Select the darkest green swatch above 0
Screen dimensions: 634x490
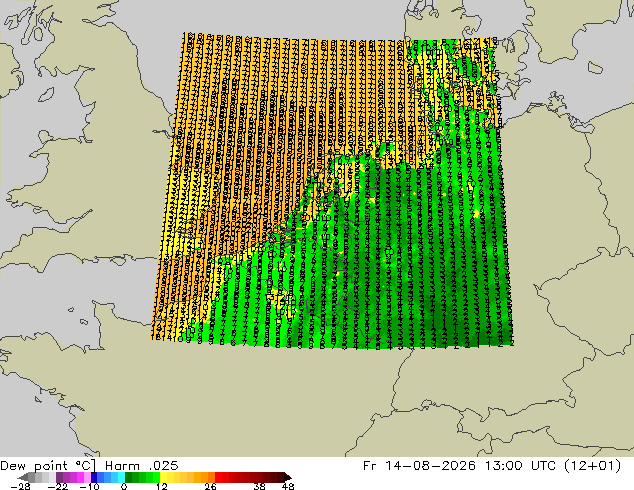click(x=128, y=477)
